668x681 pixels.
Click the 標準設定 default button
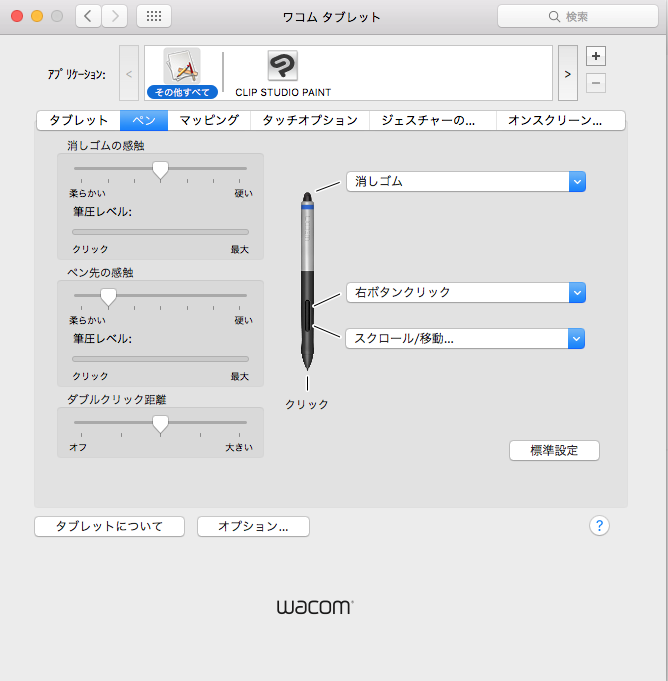pos(554,450)
